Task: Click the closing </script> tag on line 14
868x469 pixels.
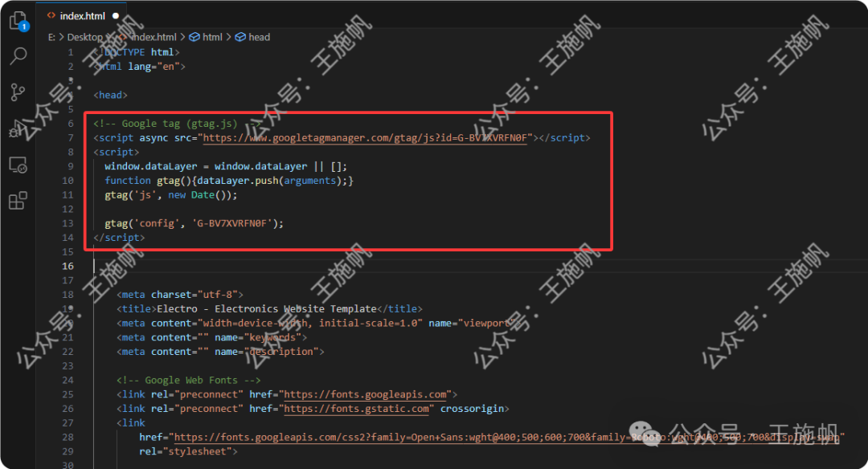Action: pos(119,238)
